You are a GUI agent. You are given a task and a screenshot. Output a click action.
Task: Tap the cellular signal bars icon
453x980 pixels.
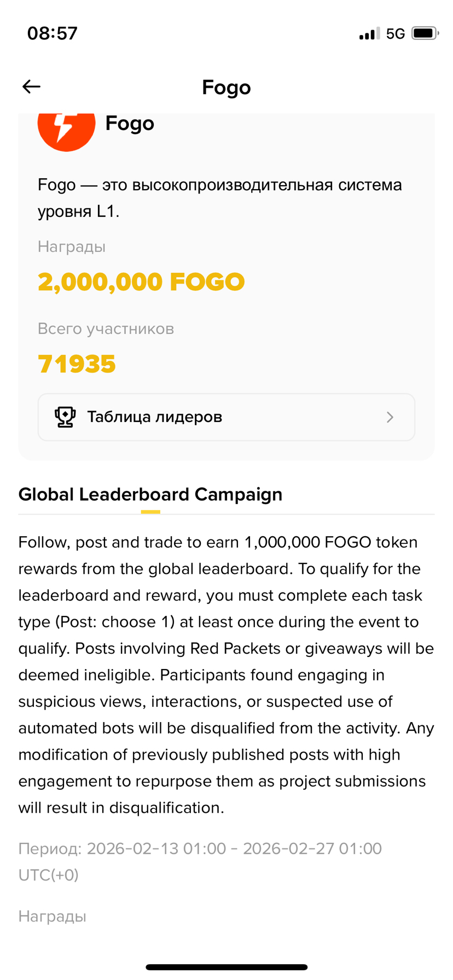pyautogui.click(x=369, y=34)
